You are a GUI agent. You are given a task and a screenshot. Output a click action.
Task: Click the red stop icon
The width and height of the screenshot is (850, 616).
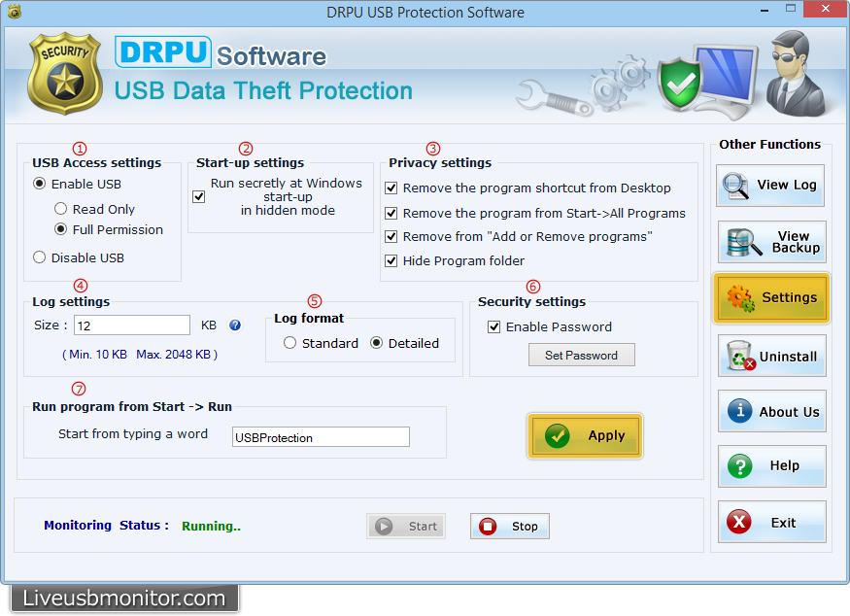point(488,526)
